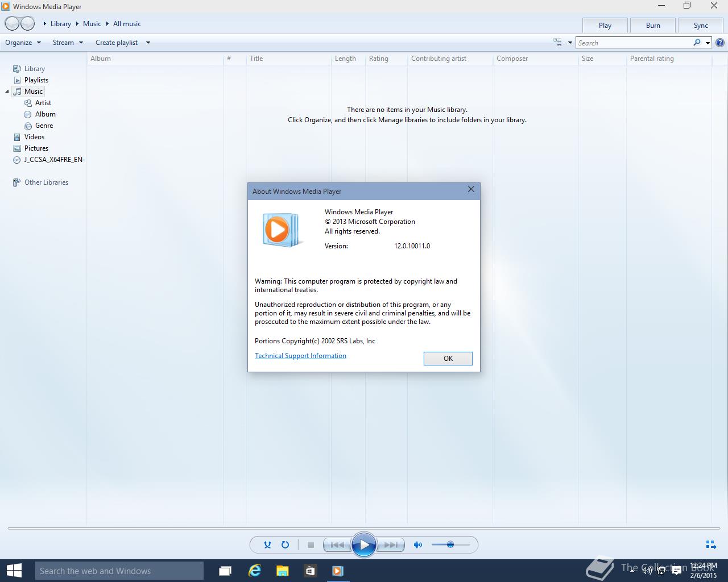Image resolution: width=728 pixels, height=582 pixels.
Task: Open the Store from taskbar
Action: 310,571
